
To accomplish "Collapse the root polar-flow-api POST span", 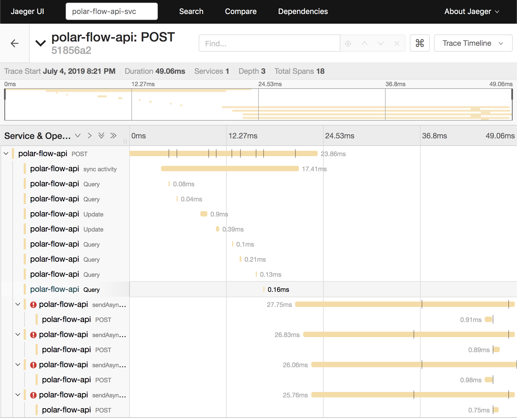I will click(x=6, y=154).
